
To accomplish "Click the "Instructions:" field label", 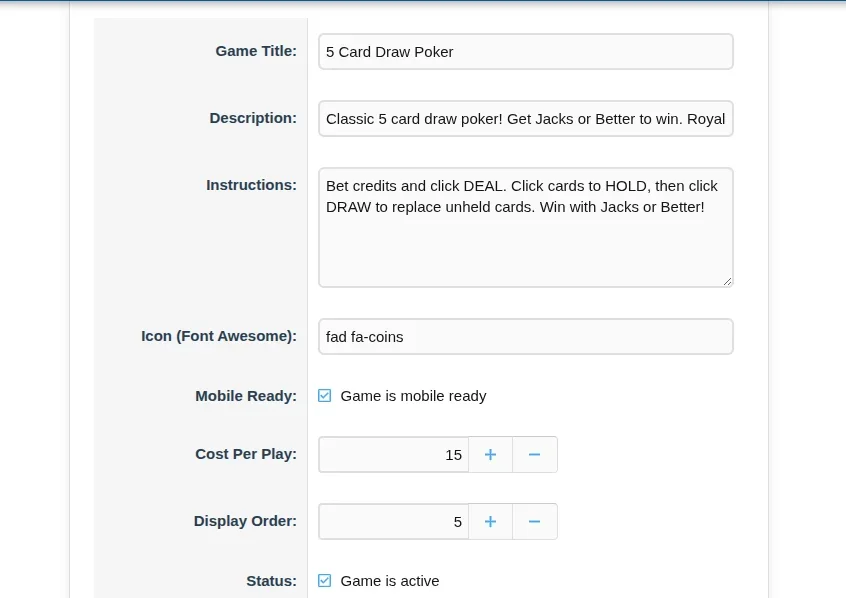I will 251,185.
